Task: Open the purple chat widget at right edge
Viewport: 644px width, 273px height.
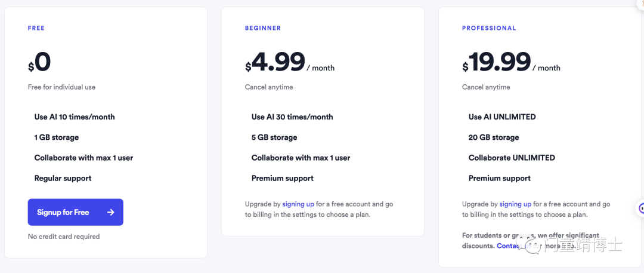Action: [640, 208]
